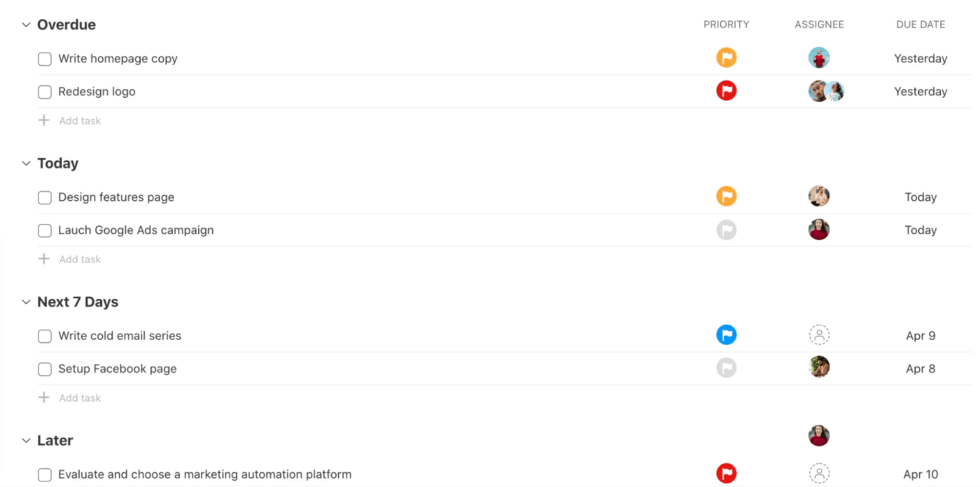The image size is (980, 487).
Task: Click the red priority flag for Redesign logo
Action: pos(726,90)
